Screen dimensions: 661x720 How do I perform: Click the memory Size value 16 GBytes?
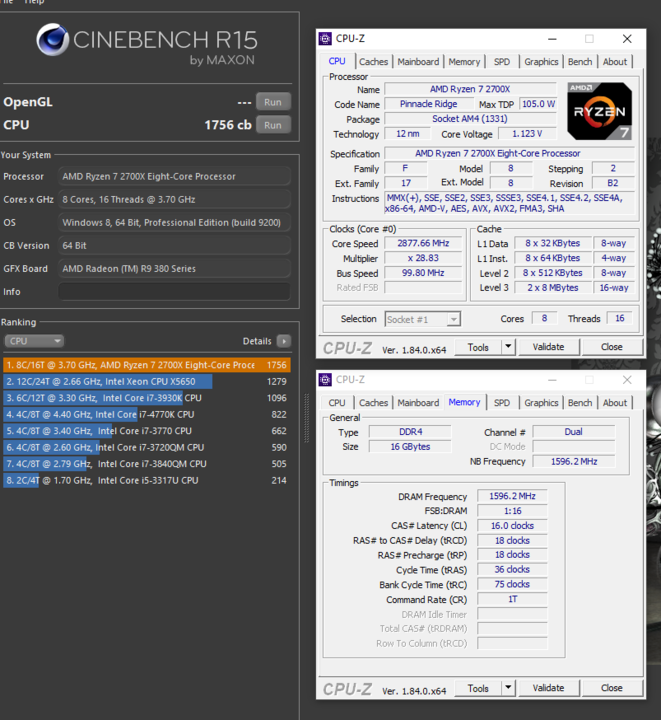coord(410,446)
